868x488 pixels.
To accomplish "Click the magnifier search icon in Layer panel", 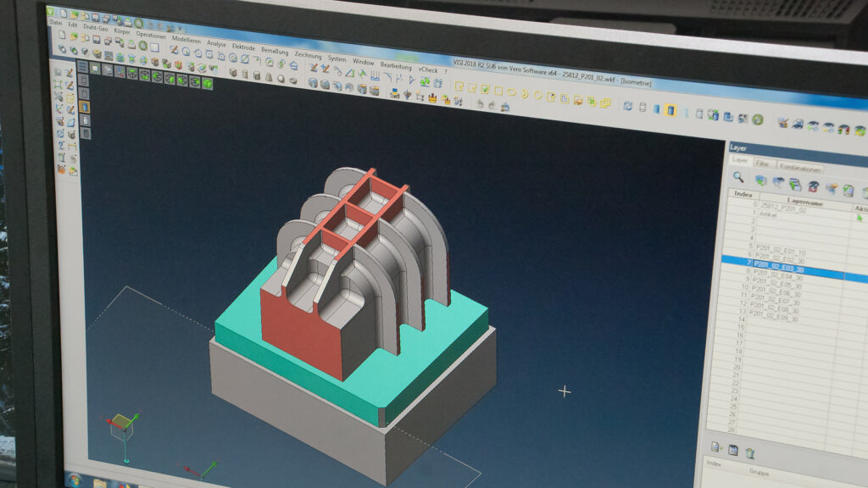I will 738,177.
